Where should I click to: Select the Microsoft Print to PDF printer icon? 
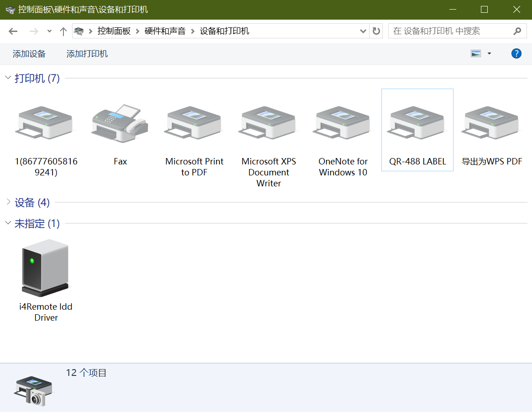pyautogui.click(x=193, y=122)
